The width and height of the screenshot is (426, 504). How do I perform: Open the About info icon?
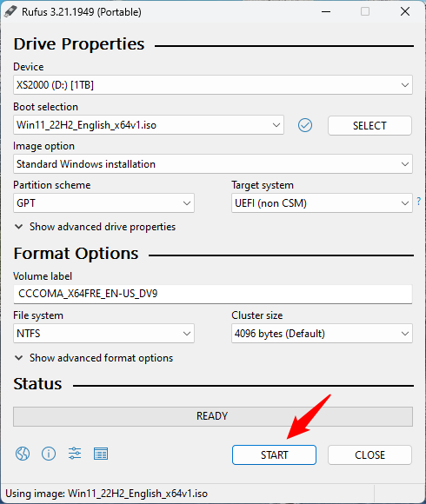click(x=49, y=454)
